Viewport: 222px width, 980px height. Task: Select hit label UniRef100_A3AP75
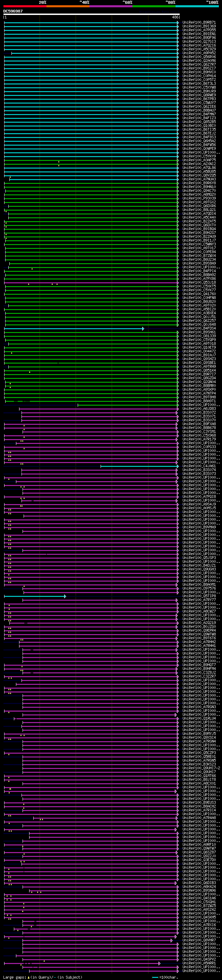point(199,160)
